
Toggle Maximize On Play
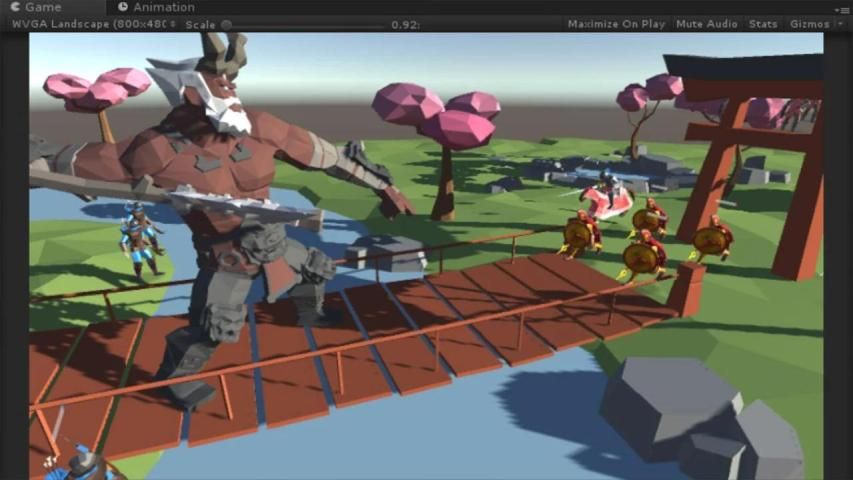point(616,24)
